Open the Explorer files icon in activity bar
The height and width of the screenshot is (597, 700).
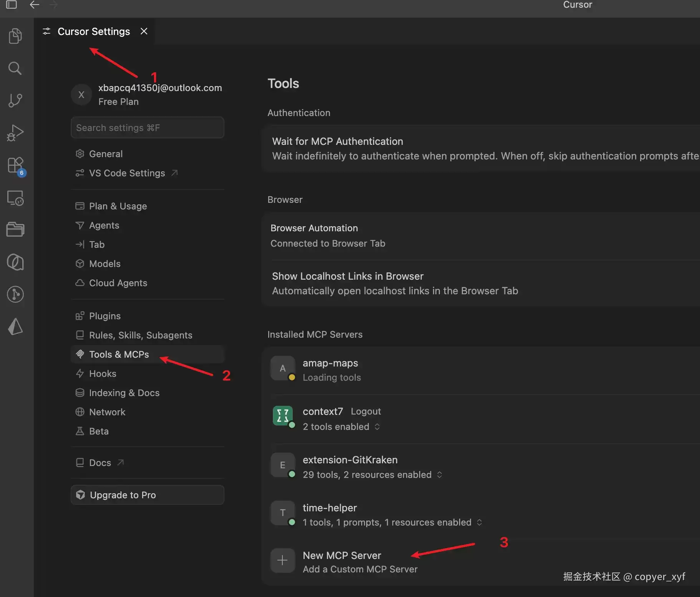coord(15,36)
